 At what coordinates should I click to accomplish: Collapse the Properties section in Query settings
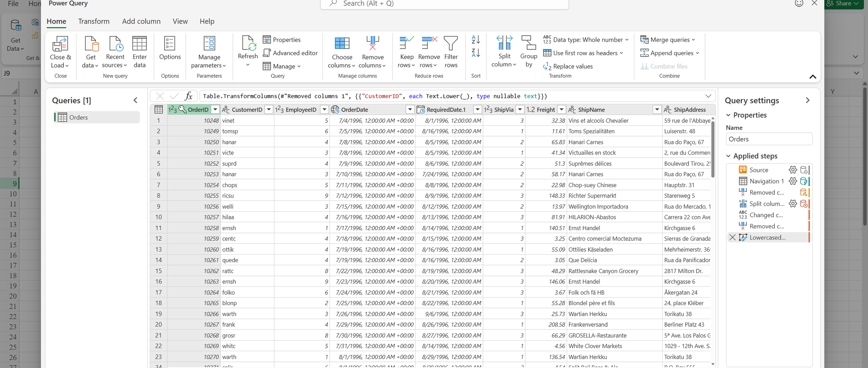(729, 115)
